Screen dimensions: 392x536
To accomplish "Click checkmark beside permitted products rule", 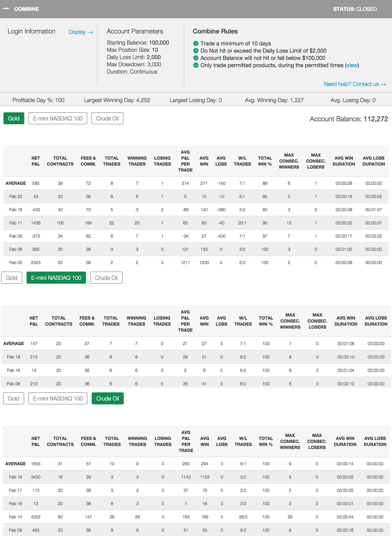I will tap(196, 65).
